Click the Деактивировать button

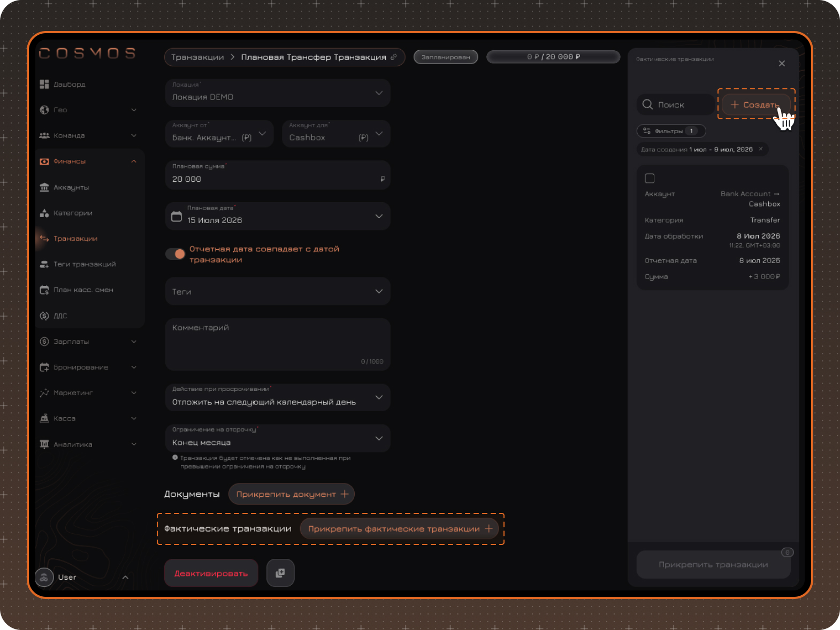(211, 573)
